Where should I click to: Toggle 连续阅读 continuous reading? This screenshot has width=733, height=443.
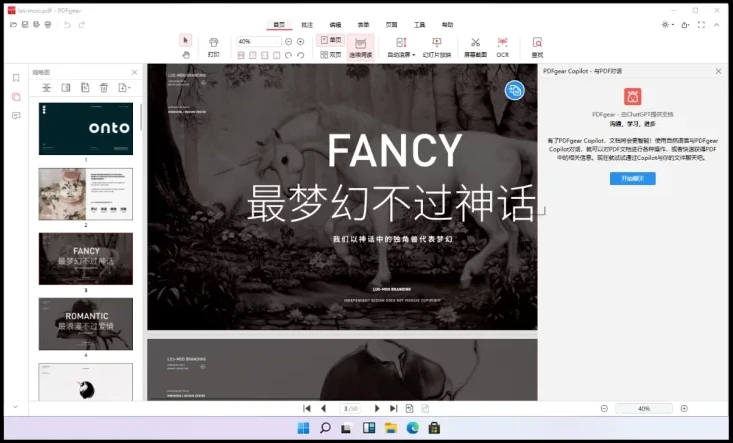[360, 48]
